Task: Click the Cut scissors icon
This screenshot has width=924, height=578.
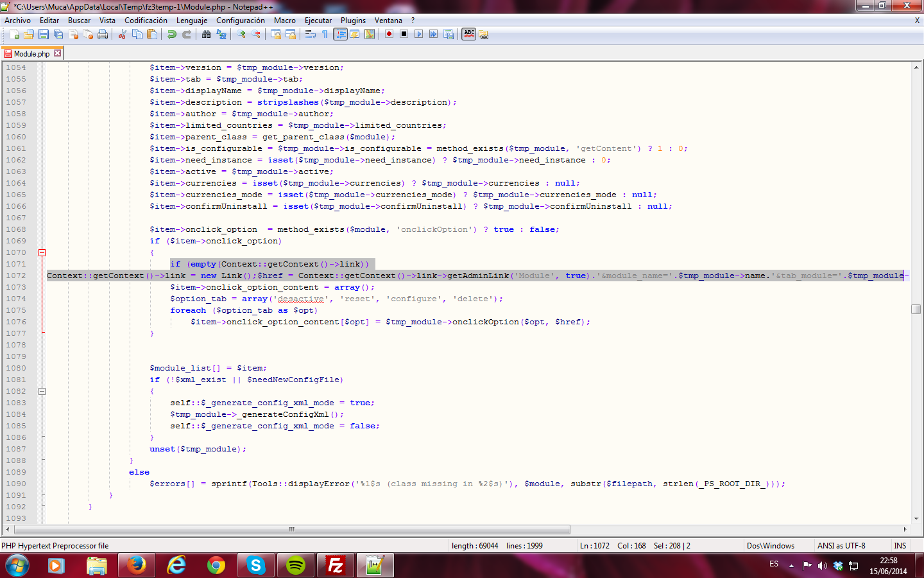Action: point(122,34)
